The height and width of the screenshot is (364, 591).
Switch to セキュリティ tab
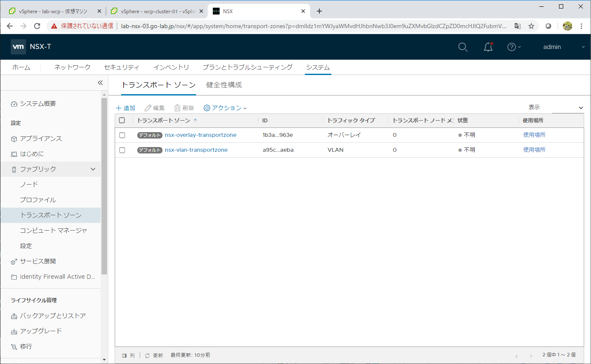pos(122,67)
